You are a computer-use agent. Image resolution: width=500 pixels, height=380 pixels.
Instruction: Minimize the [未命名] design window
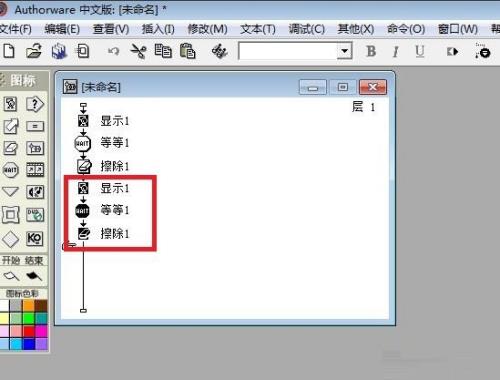312,87
